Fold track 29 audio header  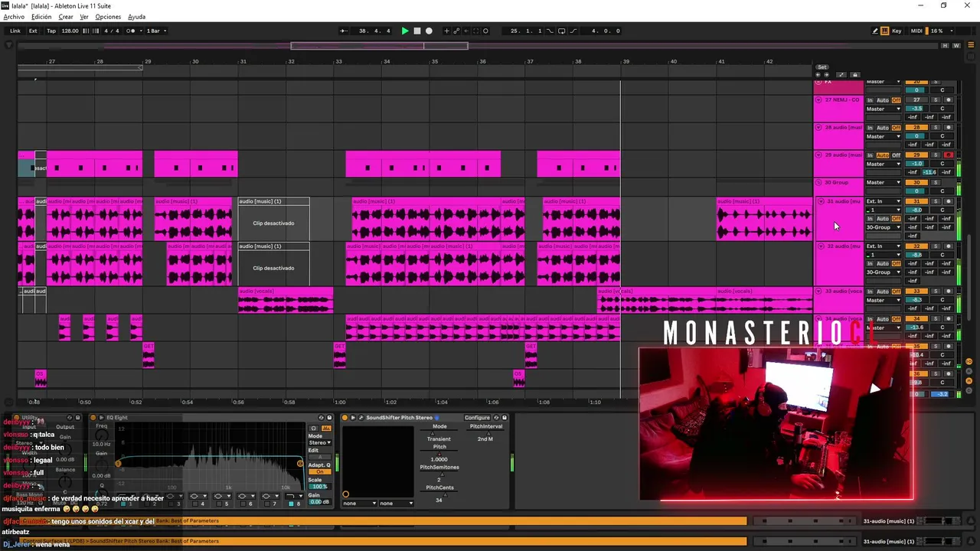coord(818,155)
